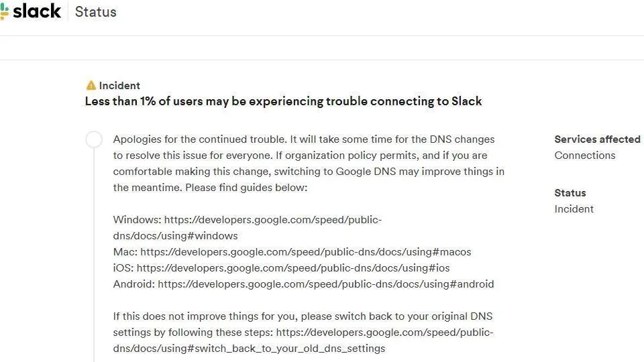Click the 'Services affected' heading
The image size is (644, 362).
[597, 139]
